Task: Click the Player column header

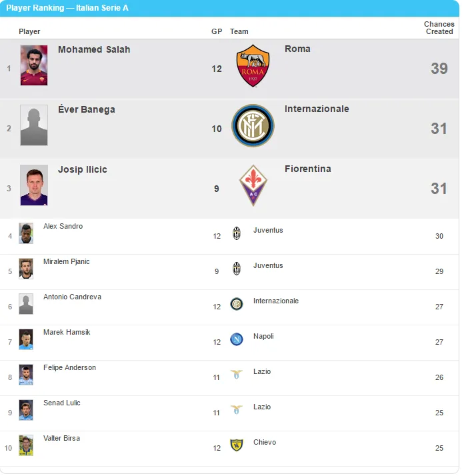Action: click(29, 31)
